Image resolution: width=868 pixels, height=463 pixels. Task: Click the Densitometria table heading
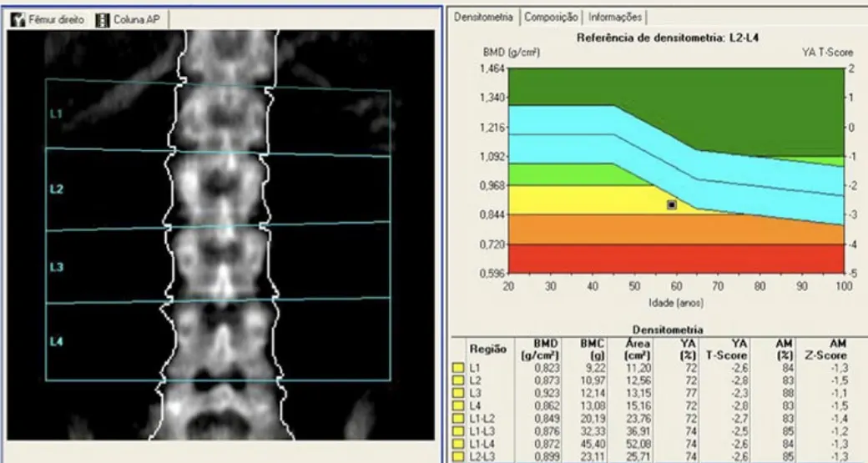668,330
